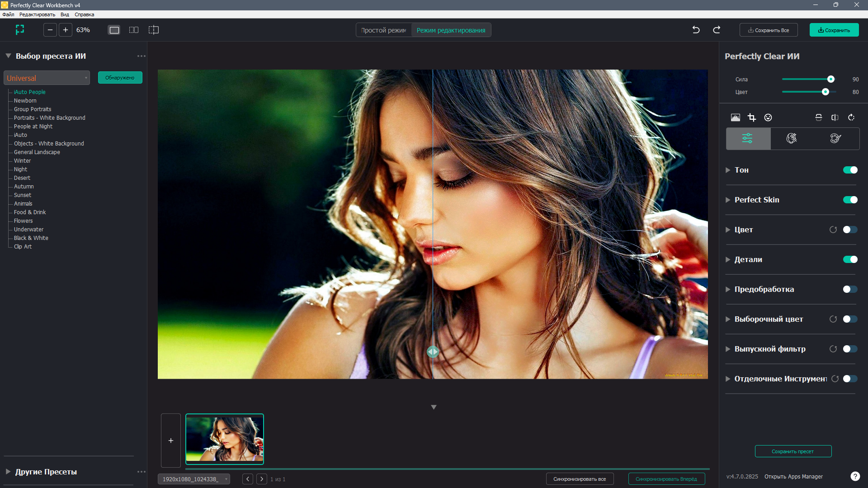Click the Сохранить пресет button
The height and width of the screenshot is (488, 868).
click(793, 451)
